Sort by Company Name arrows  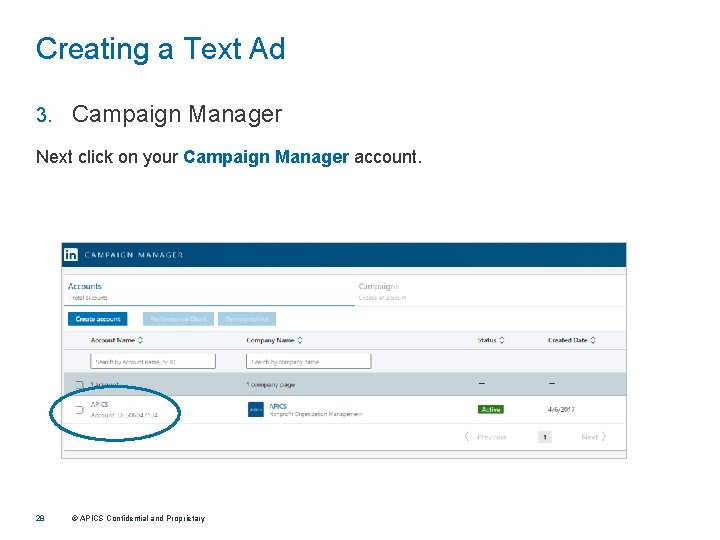point(300,341)
